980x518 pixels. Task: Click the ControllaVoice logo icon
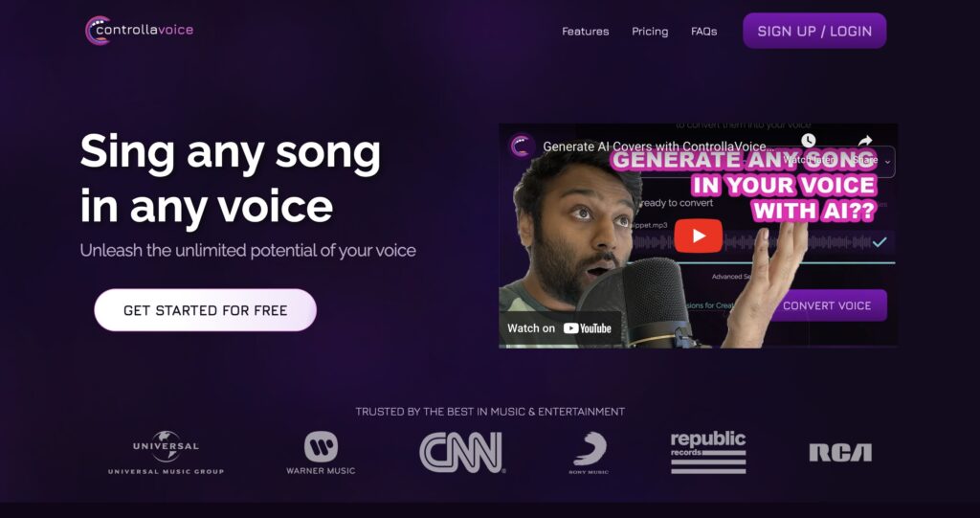click(x=98, y=30)
